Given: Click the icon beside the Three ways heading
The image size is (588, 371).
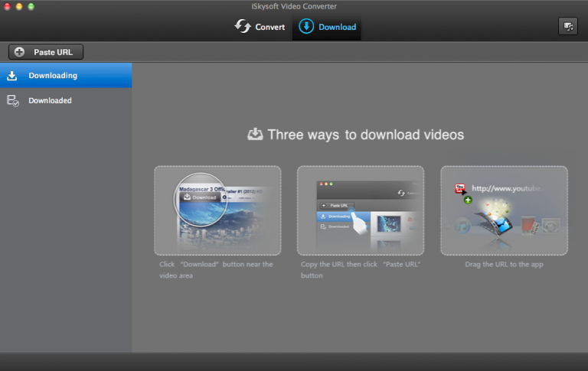Looking at the screenshot, I should click(x=255, y=135).
